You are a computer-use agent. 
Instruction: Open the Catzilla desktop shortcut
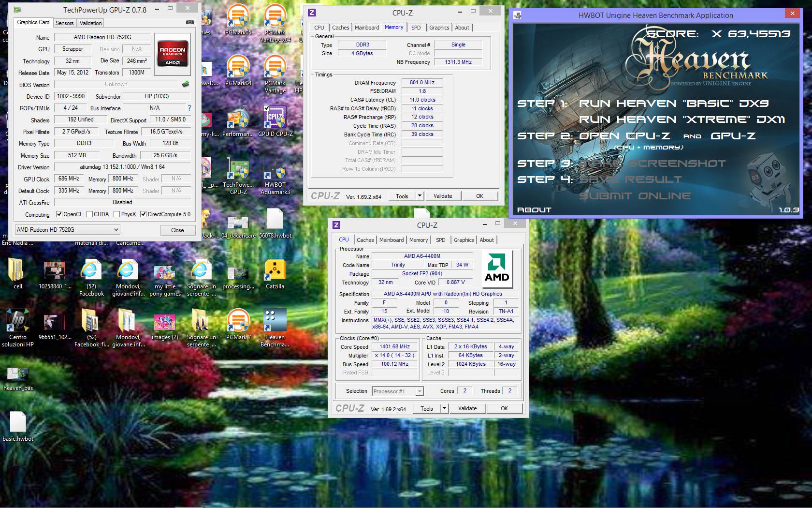[275, 274]
